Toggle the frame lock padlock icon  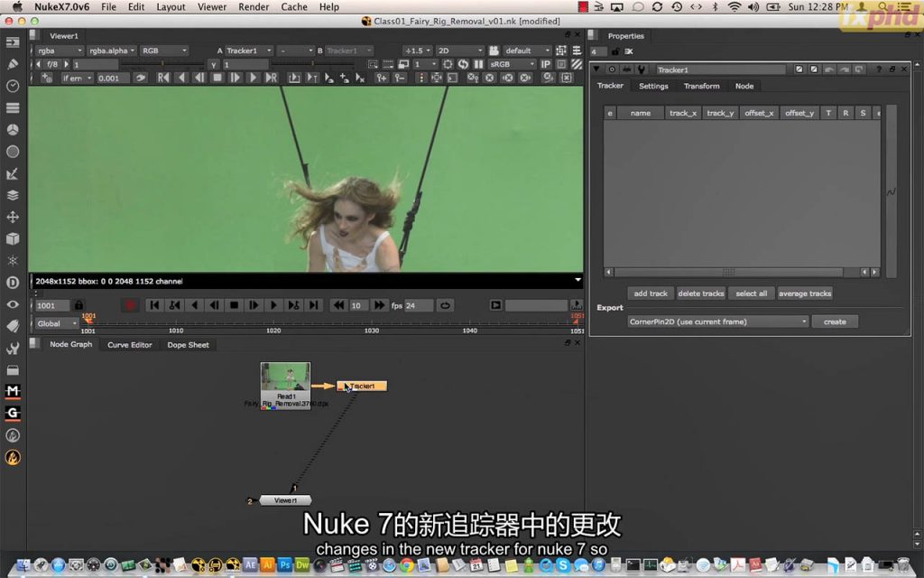tap(79, 305)
